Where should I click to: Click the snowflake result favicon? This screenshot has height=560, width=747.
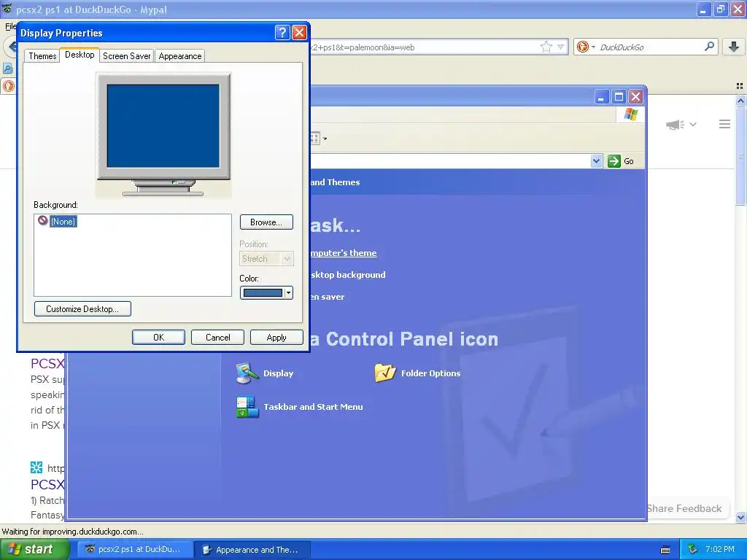click(36, 467)
